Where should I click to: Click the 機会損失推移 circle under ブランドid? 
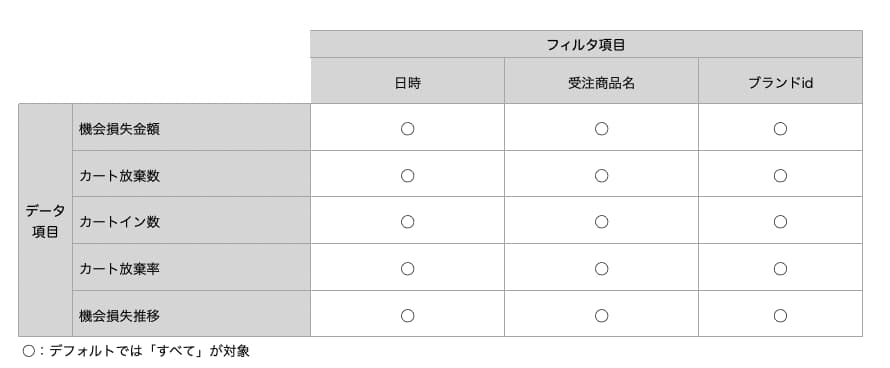tap(780, 316)
